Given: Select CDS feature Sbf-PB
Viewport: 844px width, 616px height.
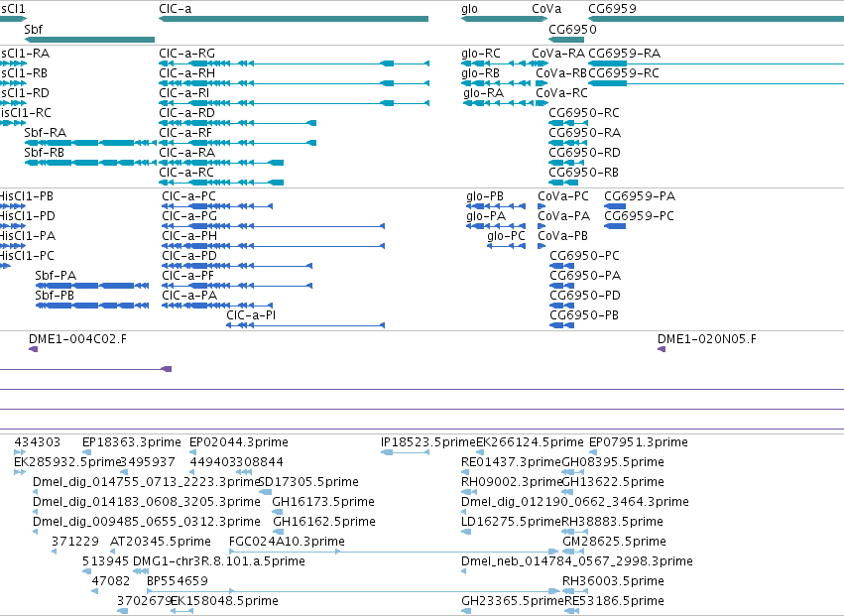Looking at the screenshot, I should point(92,306).
